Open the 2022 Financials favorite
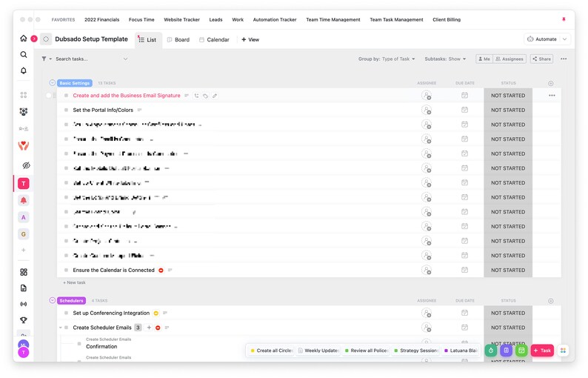 click(x=101, y=19)
